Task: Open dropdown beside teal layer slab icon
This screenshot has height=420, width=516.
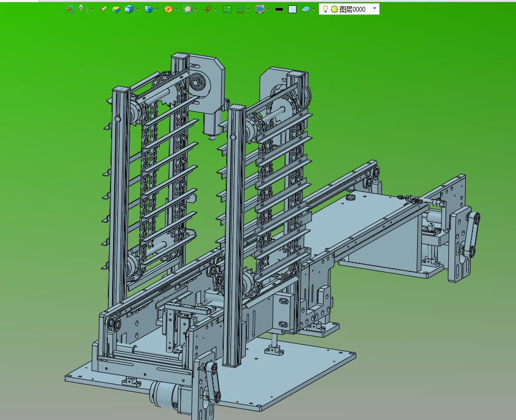Action: pos(314,10)
